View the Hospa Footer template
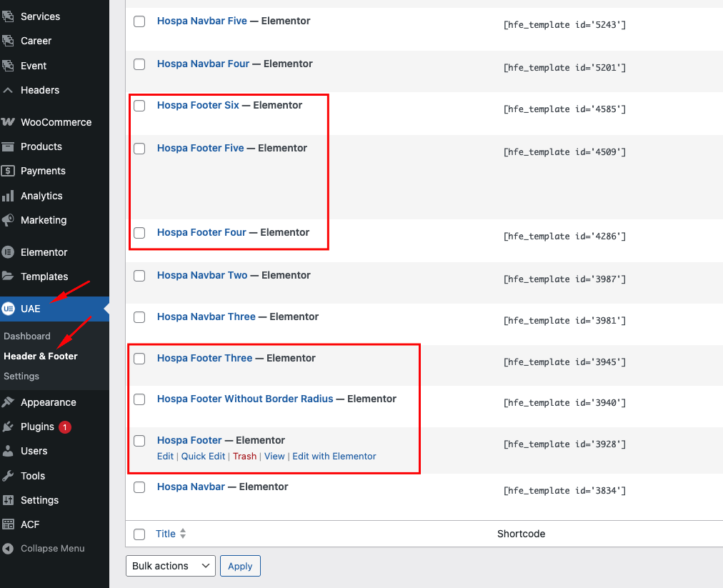This screenshot has height=588, width=723. (274, 456)
